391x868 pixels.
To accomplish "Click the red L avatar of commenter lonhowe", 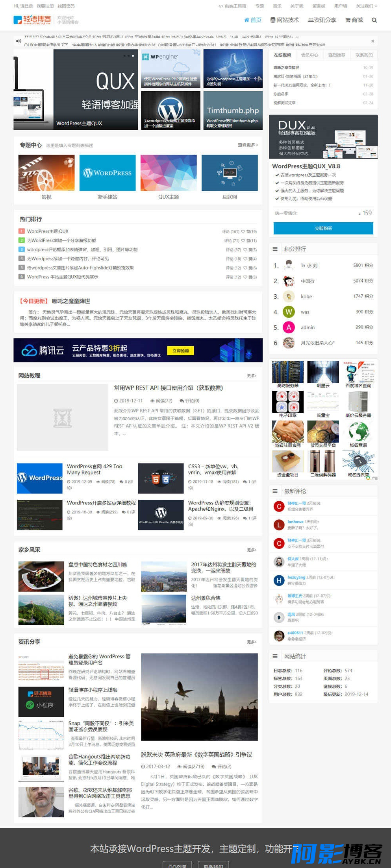I will click(x=279, y=524).
